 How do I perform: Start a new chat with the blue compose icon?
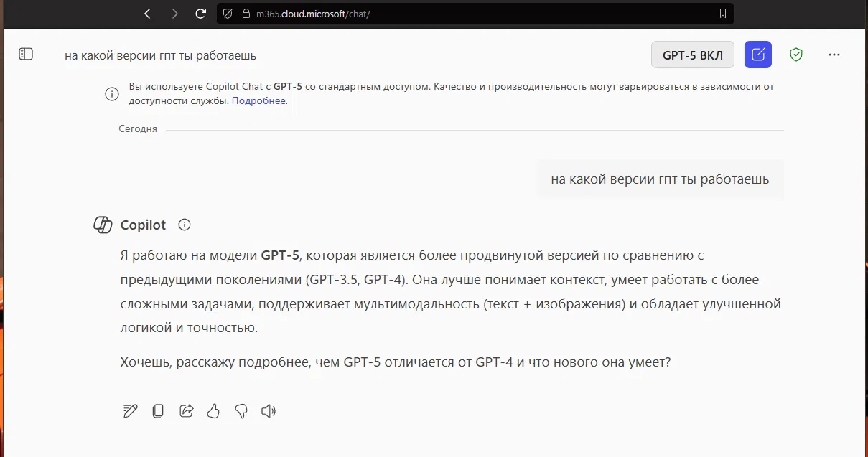tap(758, 55)
